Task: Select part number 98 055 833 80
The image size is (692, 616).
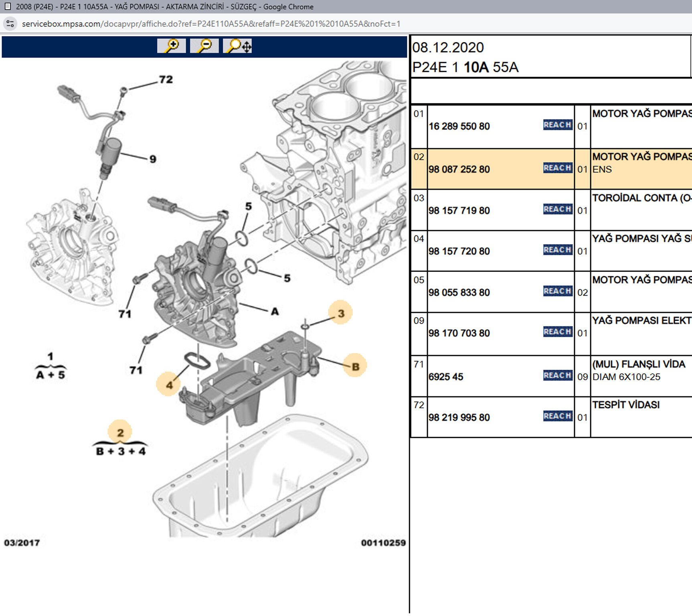Action: 459,293
